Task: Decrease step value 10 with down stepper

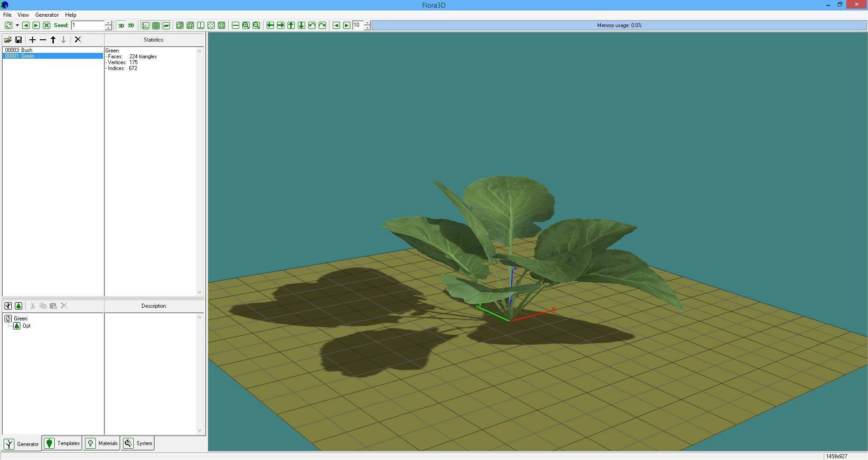Action: click(x=367, y=28)
